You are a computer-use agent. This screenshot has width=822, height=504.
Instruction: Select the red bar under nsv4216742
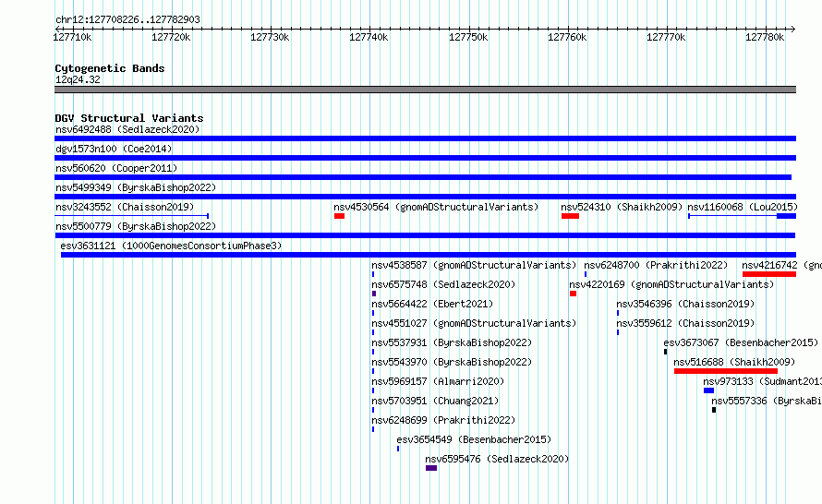pyautogui.click(x=769, y=274)
